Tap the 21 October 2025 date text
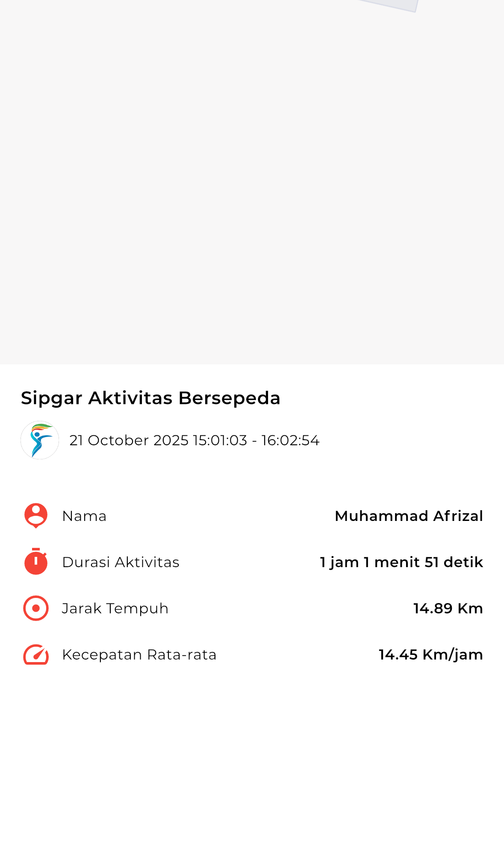The height and width of the screenshot is (843, 504). (x=129, y=440)
